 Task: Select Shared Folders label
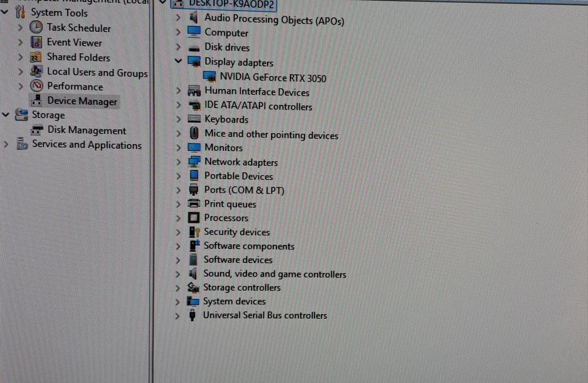click(x=78, y=58)
